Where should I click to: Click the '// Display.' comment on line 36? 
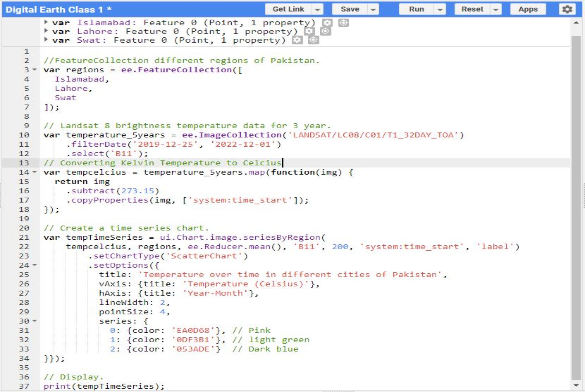[74, 377]
